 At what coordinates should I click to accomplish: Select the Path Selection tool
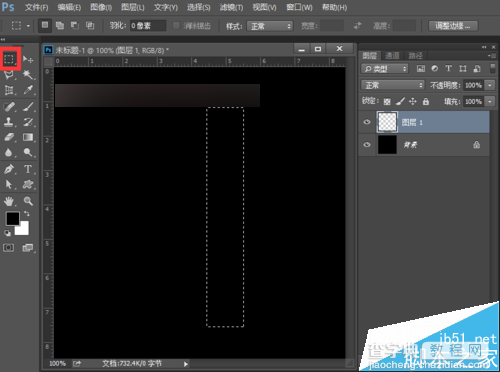(10, 184)
